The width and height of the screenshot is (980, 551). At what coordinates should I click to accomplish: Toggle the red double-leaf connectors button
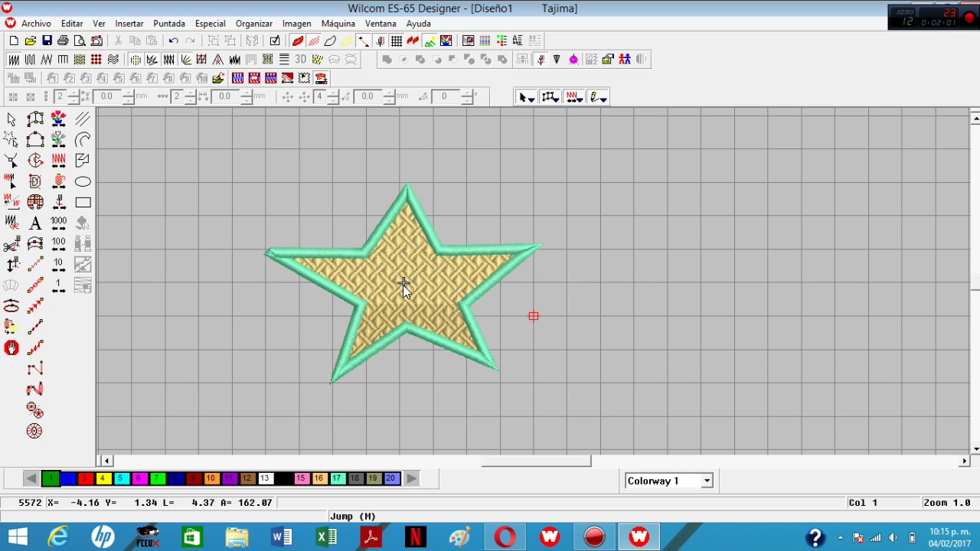(413, 41)
